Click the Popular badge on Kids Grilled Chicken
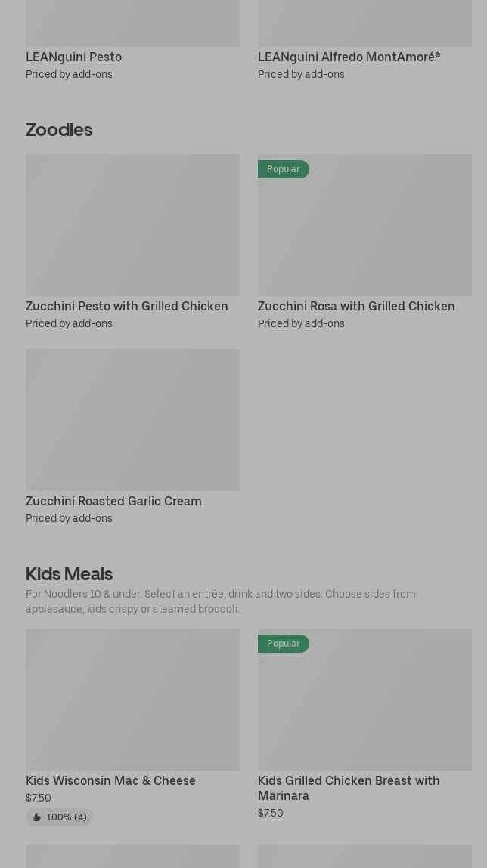This screenshot has height=868, width=487. (283, 644)
